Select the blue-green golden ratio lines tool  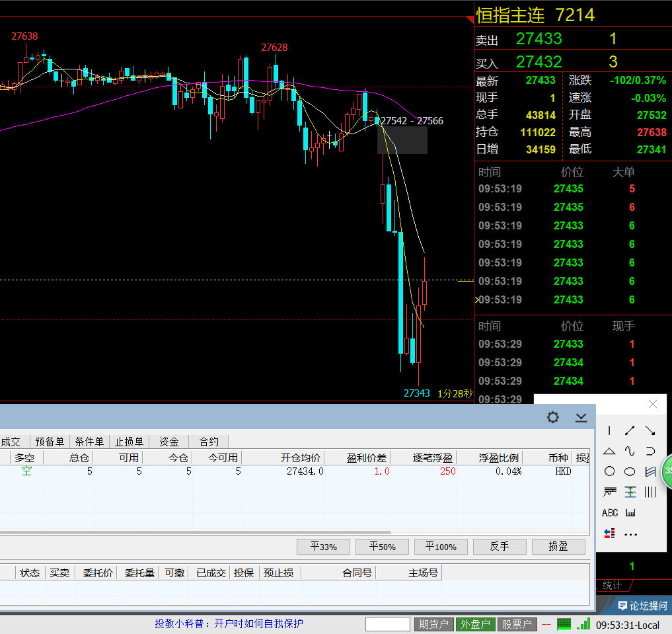tap(630, 492)
